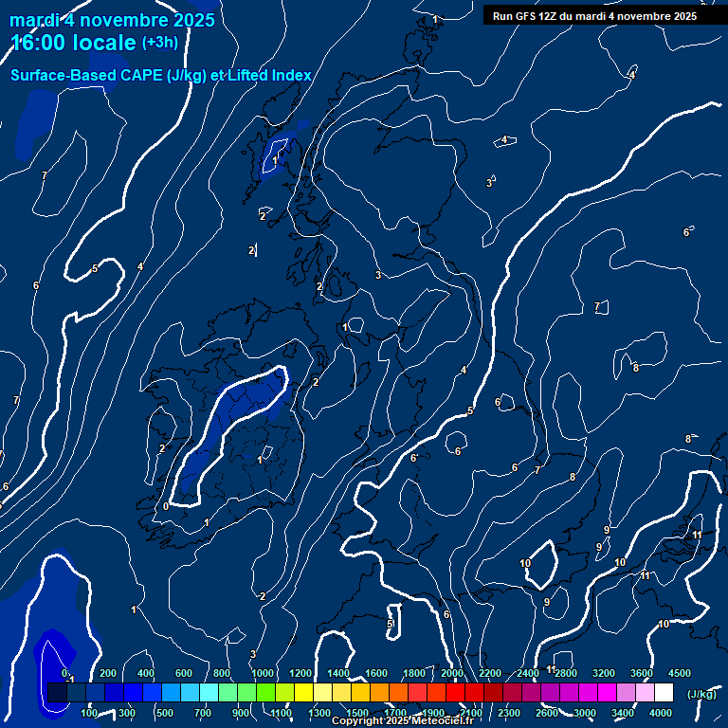The width and height of the screenshot is (728, 728).
Task: Click the '200' label above the color scale
Action: click(x=108, y=673)
